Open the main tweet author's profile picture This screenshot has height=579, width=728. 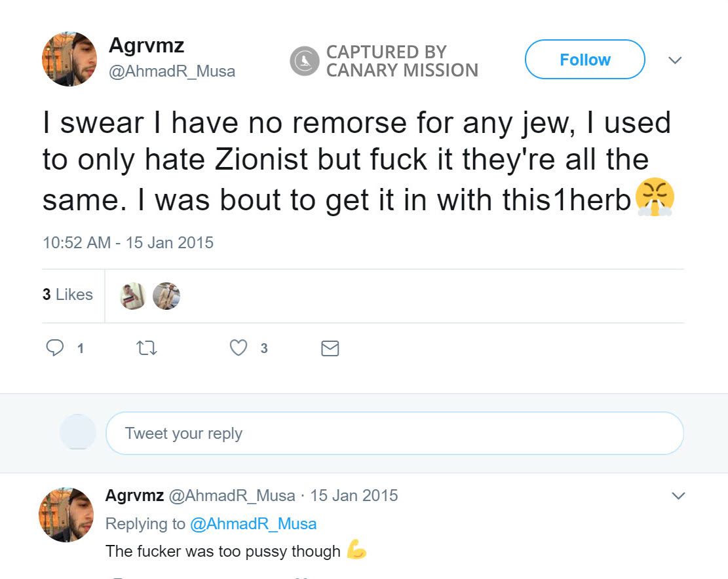click(69, 59)
